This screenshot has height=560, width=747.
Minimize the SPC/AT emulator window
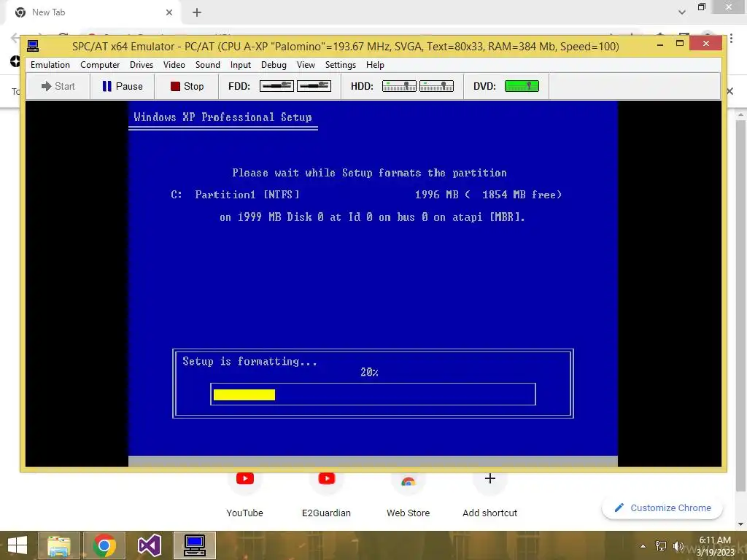pyautogui.click(x=660, y=44)
